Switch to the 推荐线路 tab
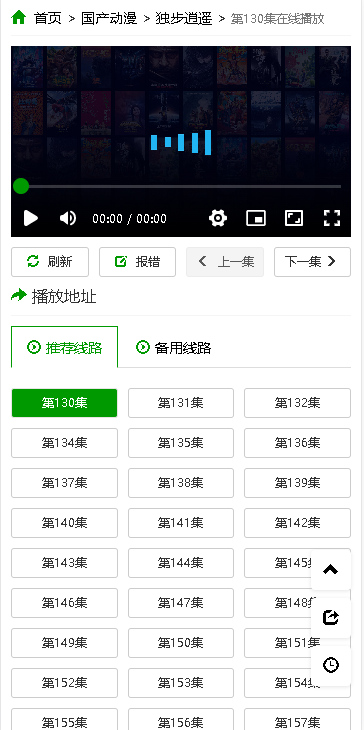The height and width of the screenshot is (730, 364). point(65,347)
